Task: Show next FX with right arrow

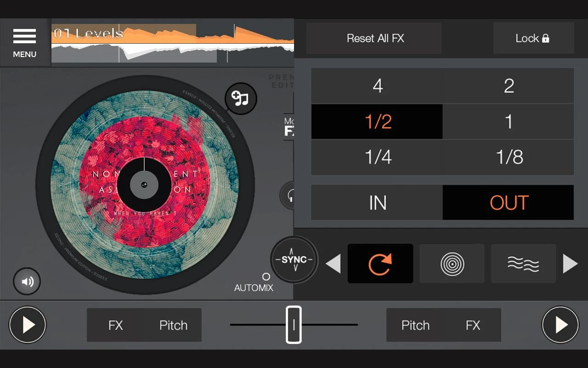Action: point(570,264)
